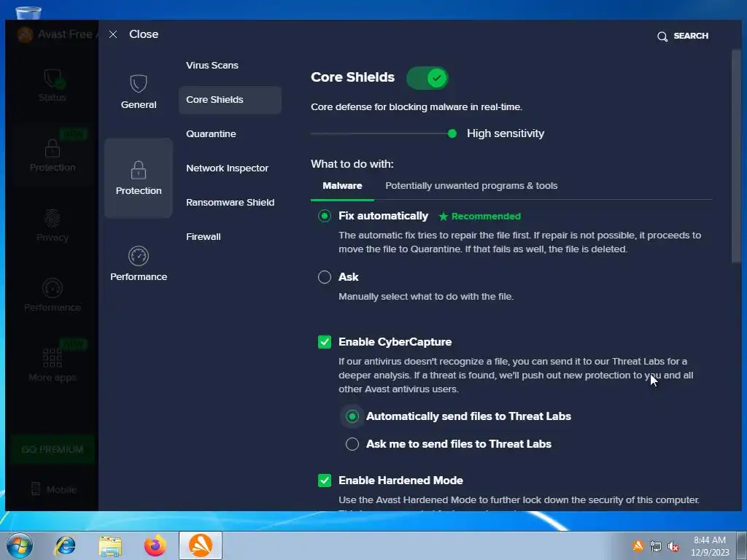Open the General settings shield icon
Viewport: 747px width, 560px height.
tap(138, 84)
